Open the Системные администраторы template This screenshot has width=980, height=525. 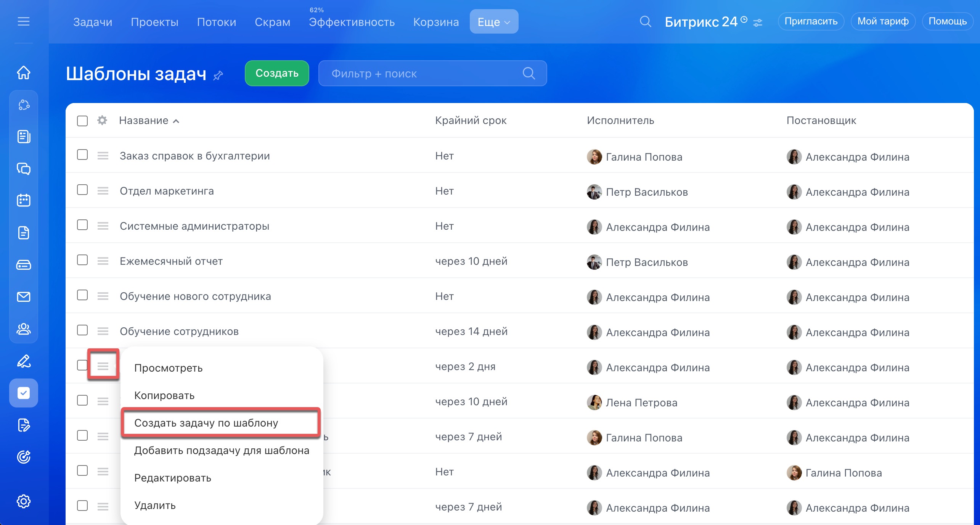pyautogui.click(x=194, y=226)
